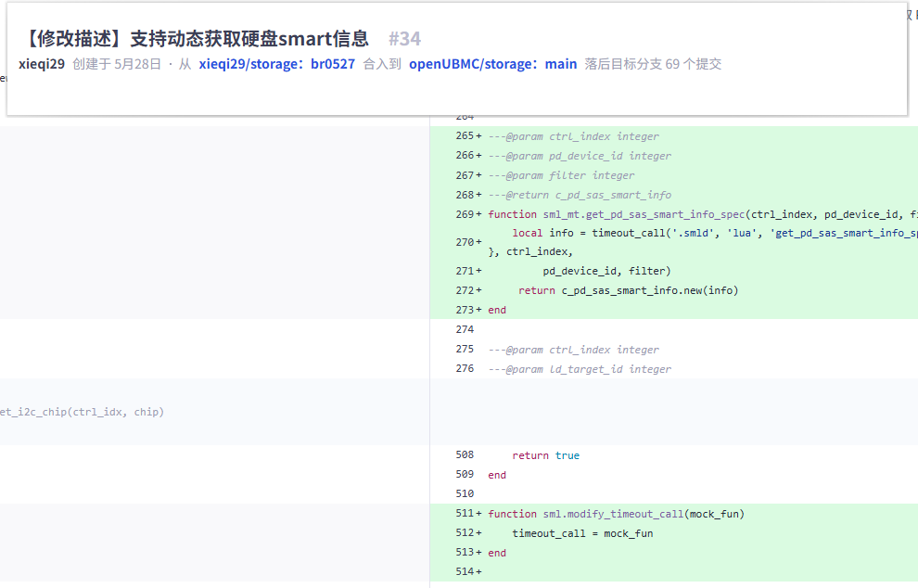Click code line timeout_call = mock_fun
918x588 pixels.
point(582,533)
